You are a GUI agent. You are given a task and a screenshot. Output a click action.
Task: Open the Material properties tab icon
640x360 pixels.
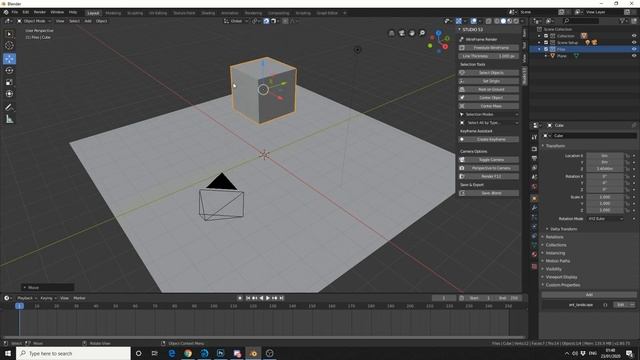[x=534, y=255]
